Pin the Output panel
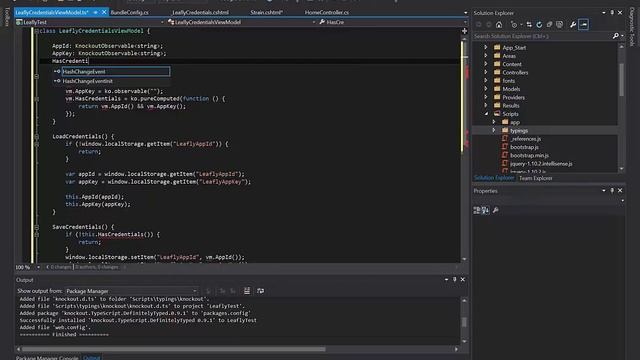The image size is (640, 360). 454,280
